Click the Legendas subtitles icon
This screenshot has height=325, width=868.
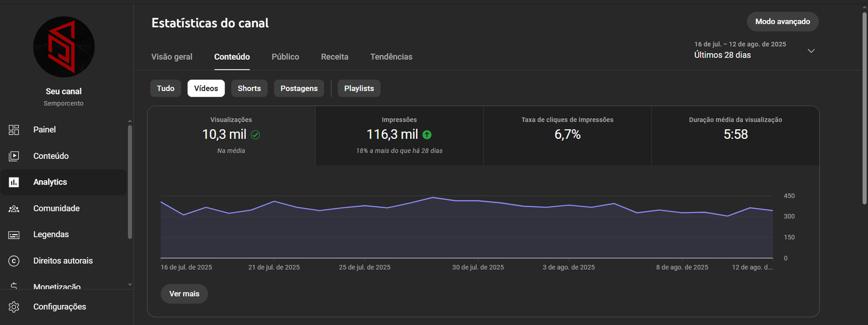(14, 235)
